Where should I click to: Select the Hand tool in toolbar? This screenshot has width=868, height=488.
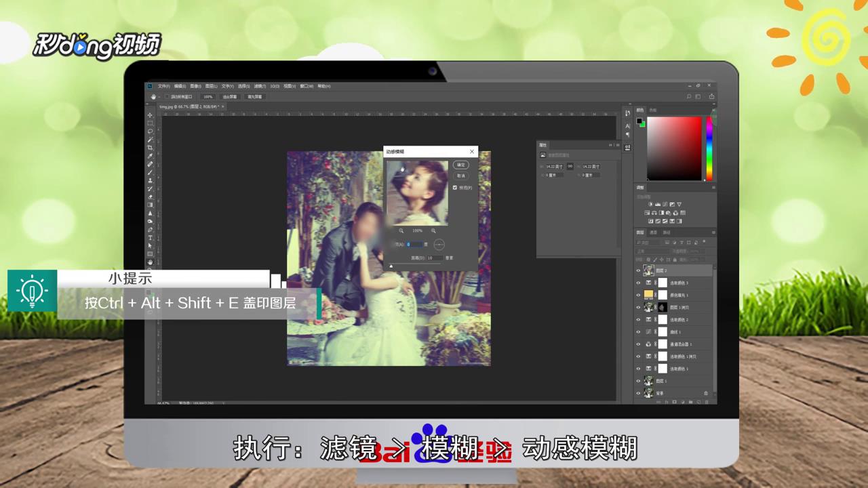click(x=151, y=262)
